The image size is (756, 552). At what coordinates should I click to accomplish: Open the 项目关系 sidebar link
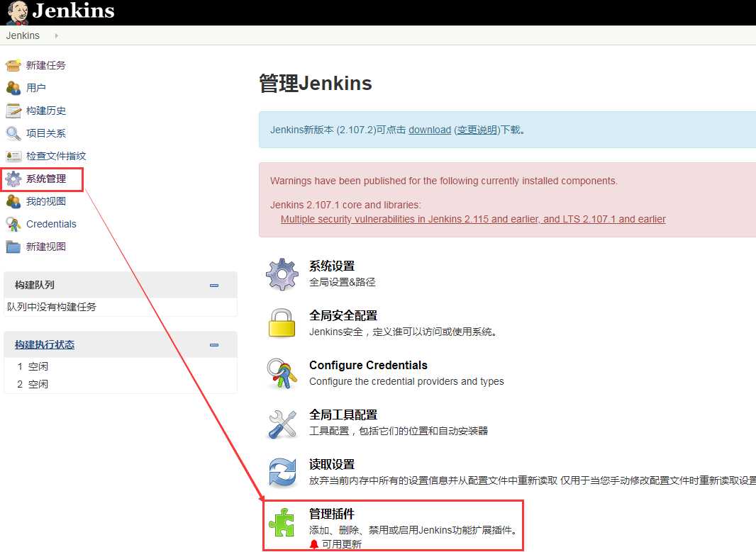tap(46, 133)
